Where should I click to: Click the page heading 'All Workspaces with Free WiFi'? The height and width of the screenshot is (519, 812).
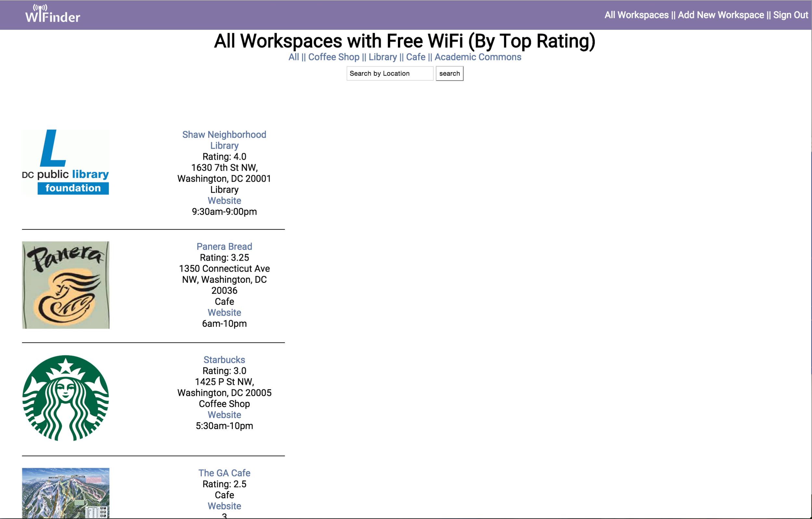(x=338, y=41)
